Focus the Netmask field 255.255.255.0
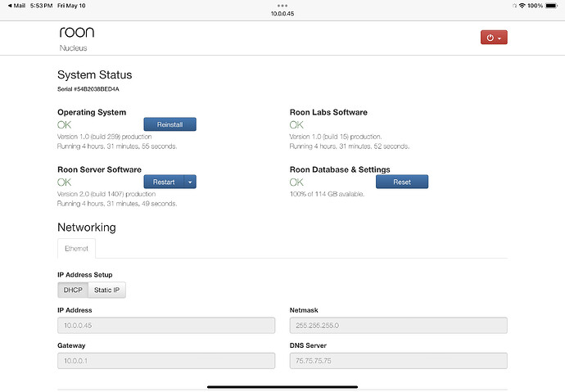Screen dimensions: 565x392 pyautogui.click(x=399, y=326)
